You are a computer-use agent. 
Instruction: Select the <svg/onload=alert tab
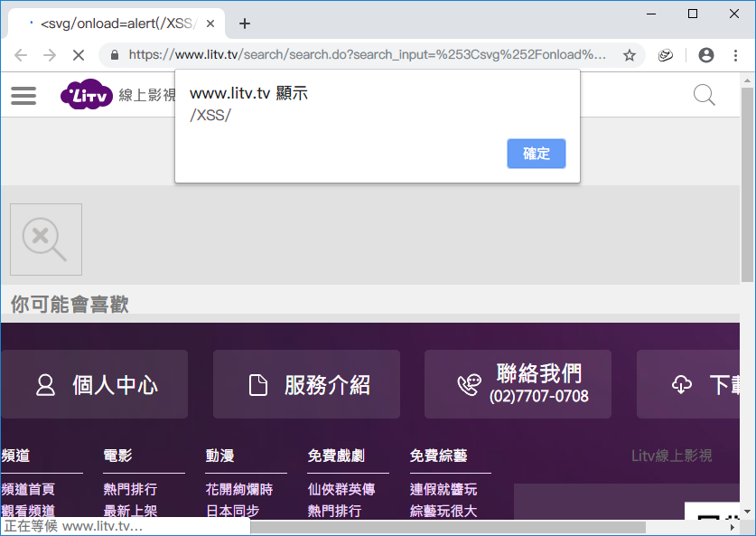116,24
